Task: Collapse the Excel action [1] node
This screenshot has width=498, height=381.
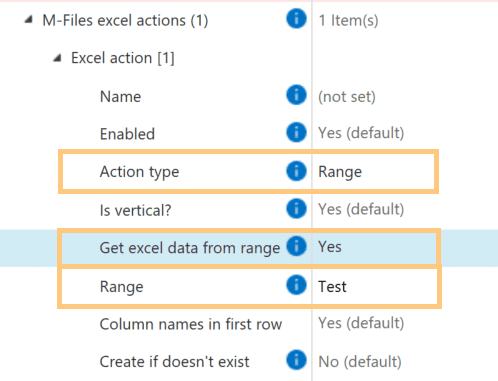Action: [57, 58]
